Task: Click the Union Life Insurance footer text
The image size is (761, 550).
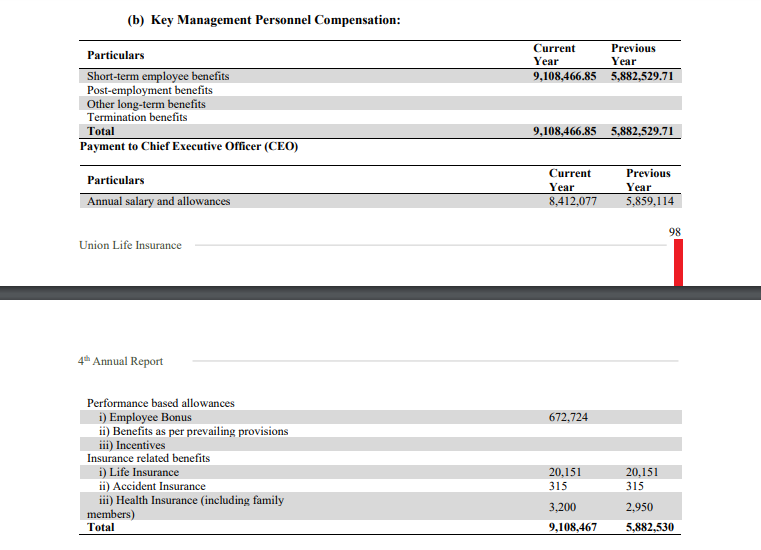Action: pyautogui.click(x=130, y=245)
